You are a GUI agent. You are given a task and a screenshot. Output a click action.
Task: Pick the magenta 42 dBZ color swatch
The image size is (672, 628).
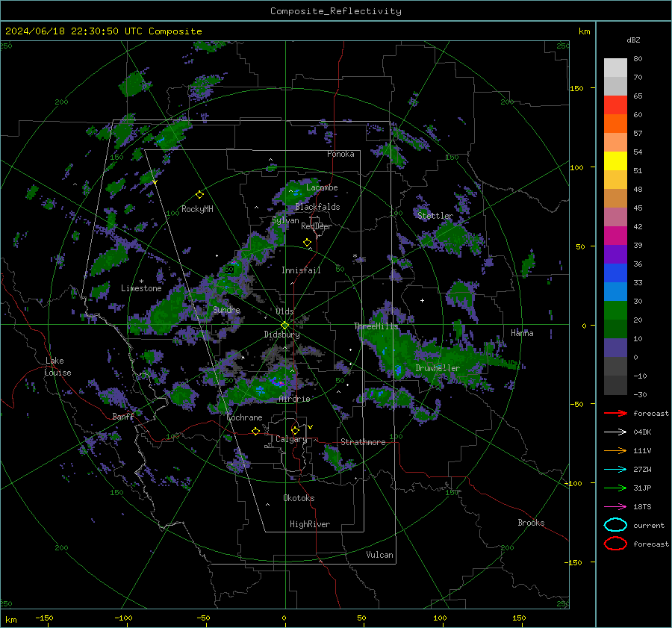click(615, 235)
